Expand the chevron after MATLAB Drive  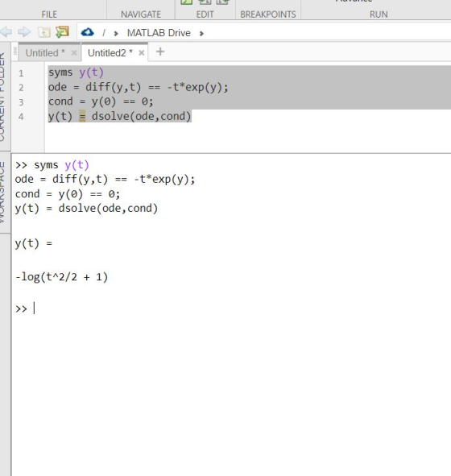[x=201, y=33]
